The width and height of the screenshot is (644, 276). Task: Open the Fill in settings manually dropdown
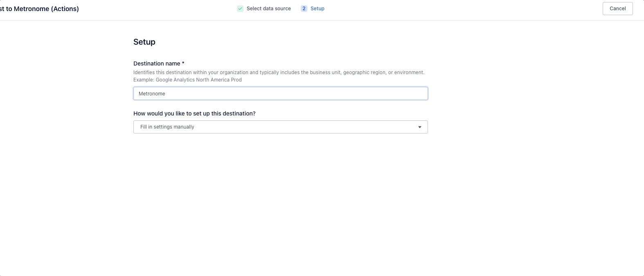[281, 127]
